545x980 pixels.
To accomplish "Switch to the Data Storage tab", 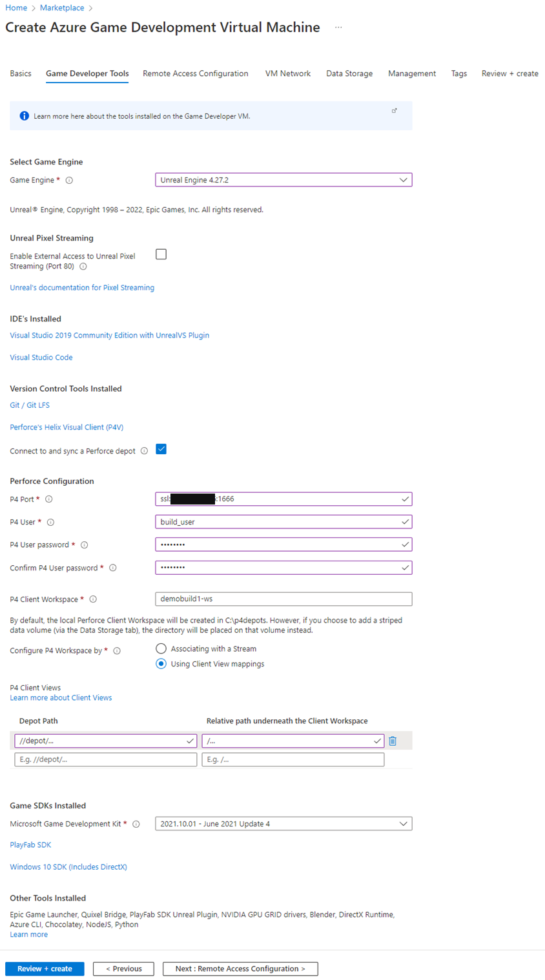I will tap(349, 74).
